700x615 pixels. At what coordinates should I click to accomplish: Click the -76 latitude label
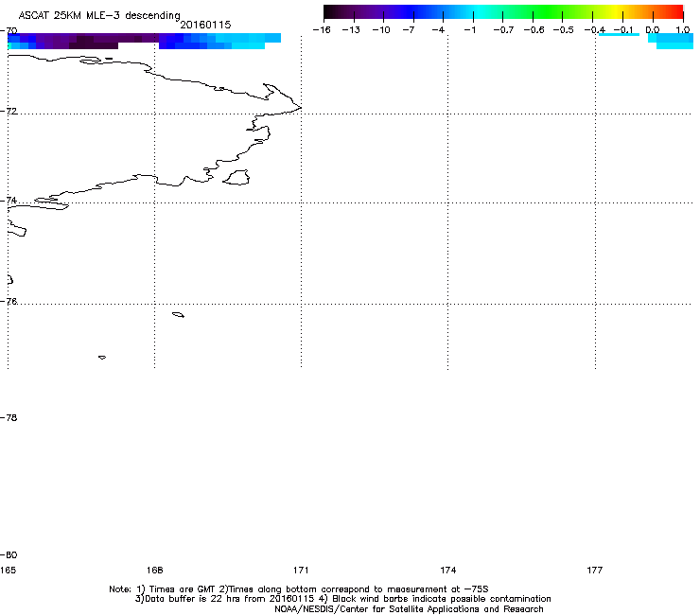tap(9, 302)
